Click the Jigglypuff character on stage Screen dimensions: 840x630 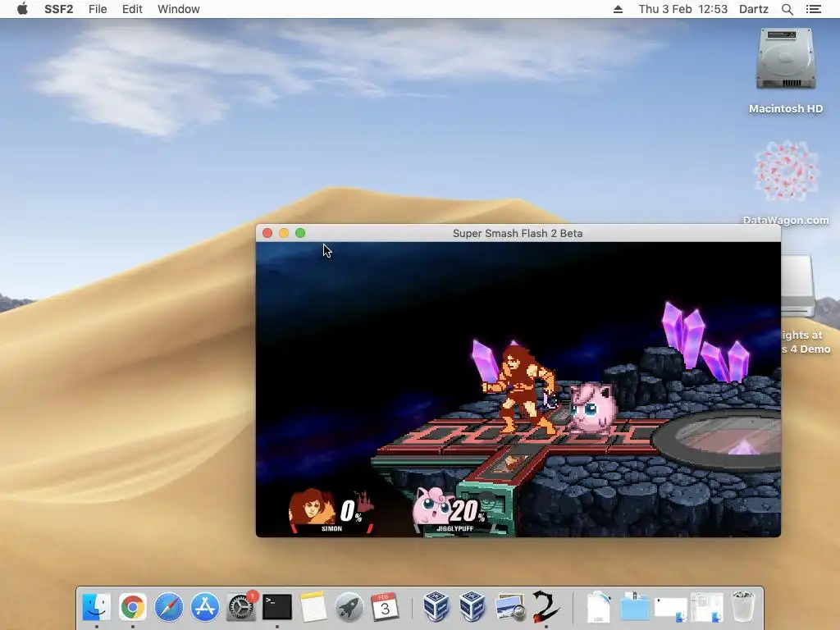click(x=591, y=408)
